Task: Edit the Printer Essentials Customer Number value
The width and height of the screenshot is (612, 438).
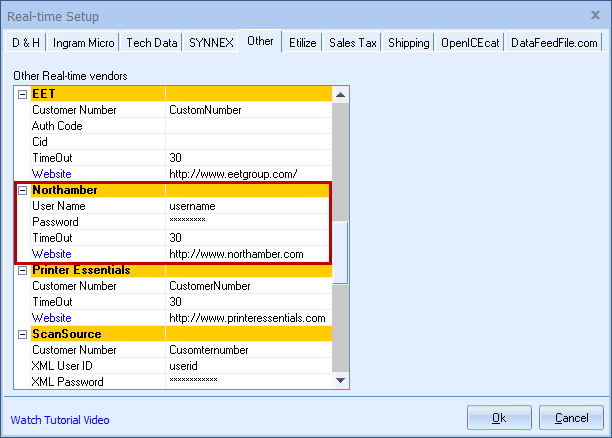Action: tap(249, 286)
